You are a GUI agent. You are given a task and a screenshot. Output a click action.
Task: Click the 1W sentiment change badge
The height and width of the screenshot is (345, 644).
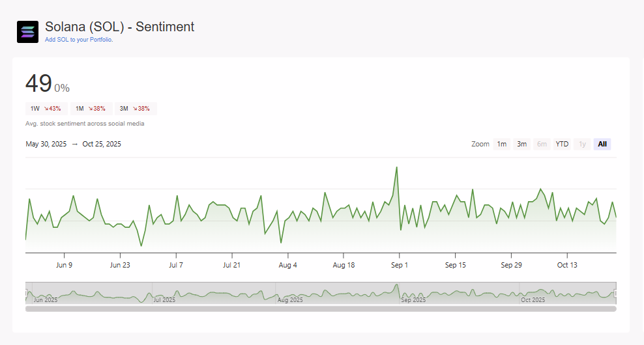click(46, 109)
